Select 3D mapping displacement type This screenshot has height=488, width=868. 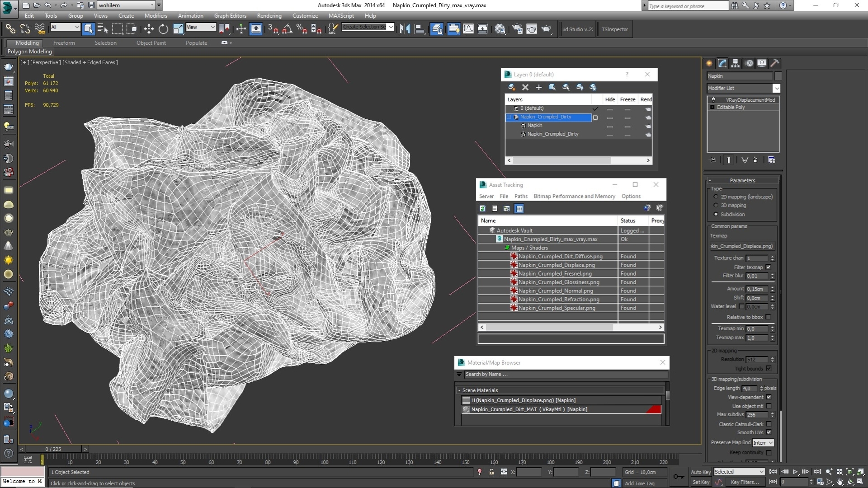(x=716, y=205)
